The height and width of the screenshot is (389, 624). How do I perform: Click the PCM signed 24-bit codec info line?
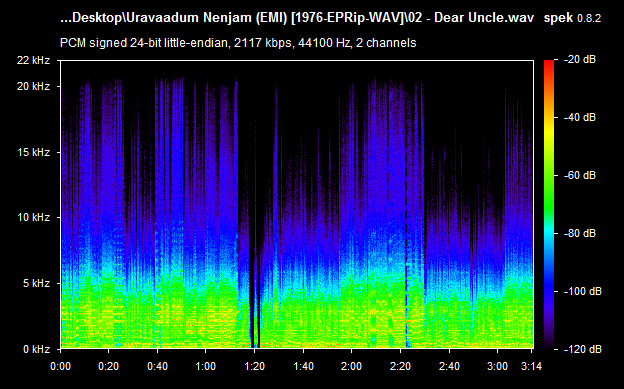click(238, 43)
